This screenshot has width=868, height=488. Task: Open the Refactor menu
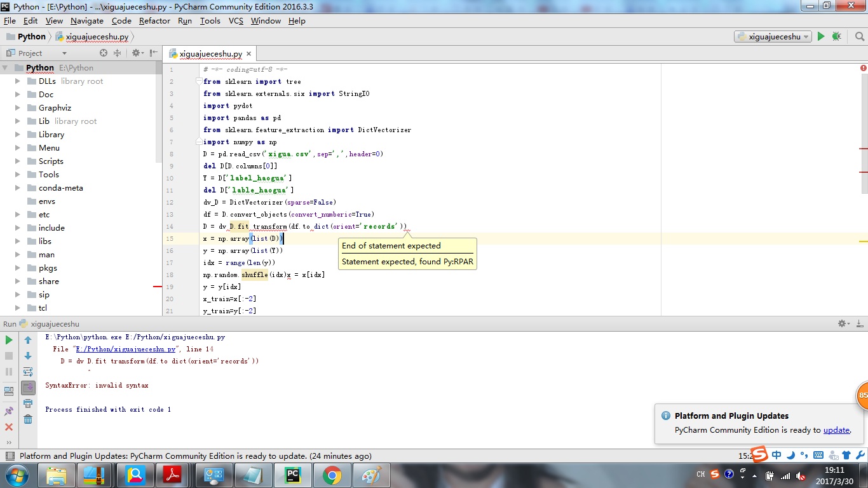click(154, 20)
